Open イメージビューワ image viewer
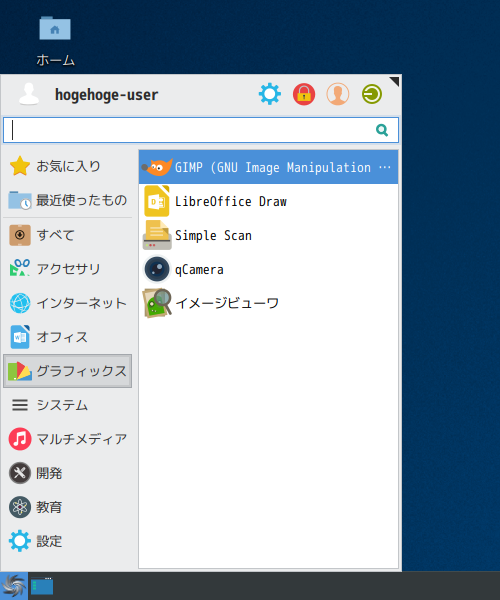Viewport: 500px width, 600px height. [x=268, y=303]
